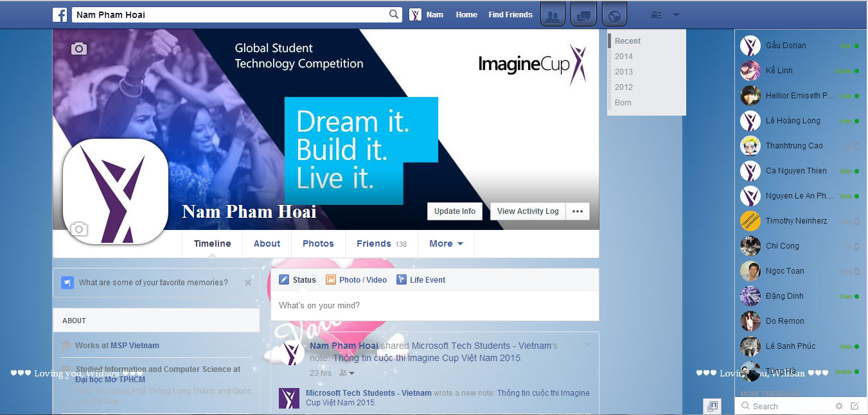868x415 pixels.
Task: Switch to the Photos tab
Action: pyautogui.click(x=318, y=243)
